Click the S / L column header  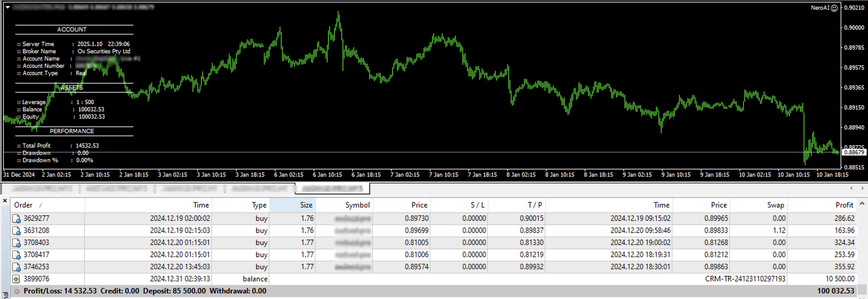click(459, 205)
